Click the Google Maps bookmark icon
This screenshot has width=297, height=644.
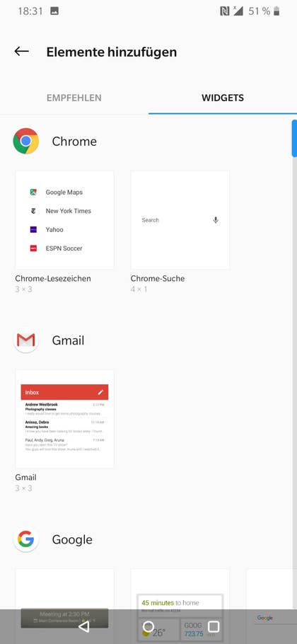coord(33,192)
